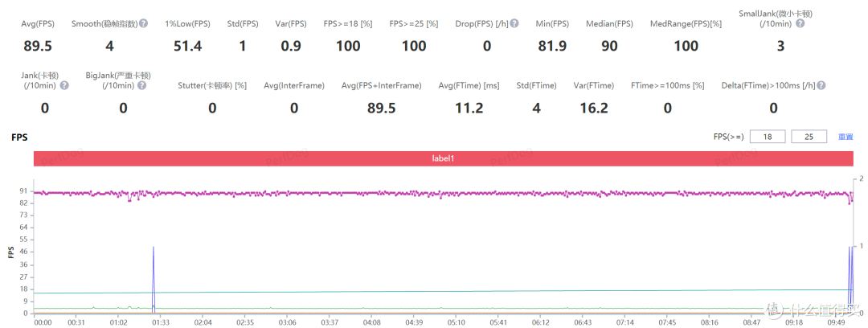The width and height of the screenshot is (868, 328).
Task: Click the Avg(FPS) value 89.5
Action: click(38, 46)
